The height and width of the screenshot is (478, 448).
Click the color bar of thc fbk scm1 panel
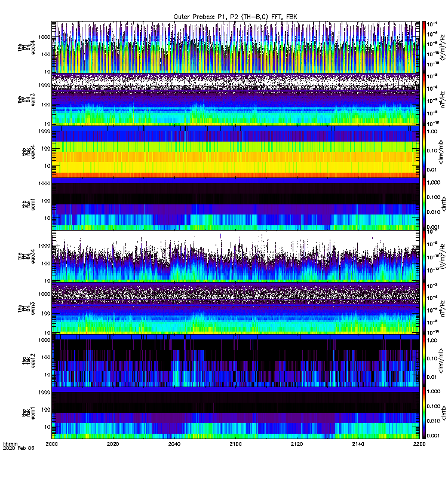click(x=424, y=413)
